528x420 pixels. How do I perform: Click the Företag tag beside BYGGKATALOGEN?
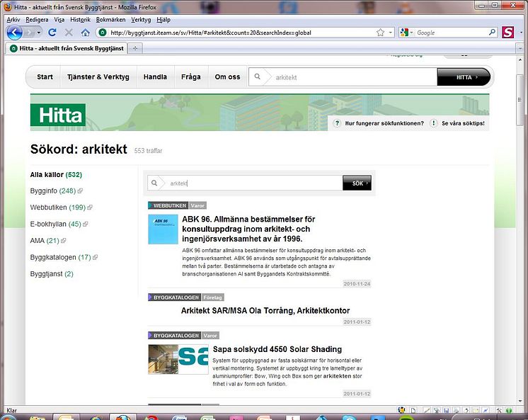pos(212,297)
